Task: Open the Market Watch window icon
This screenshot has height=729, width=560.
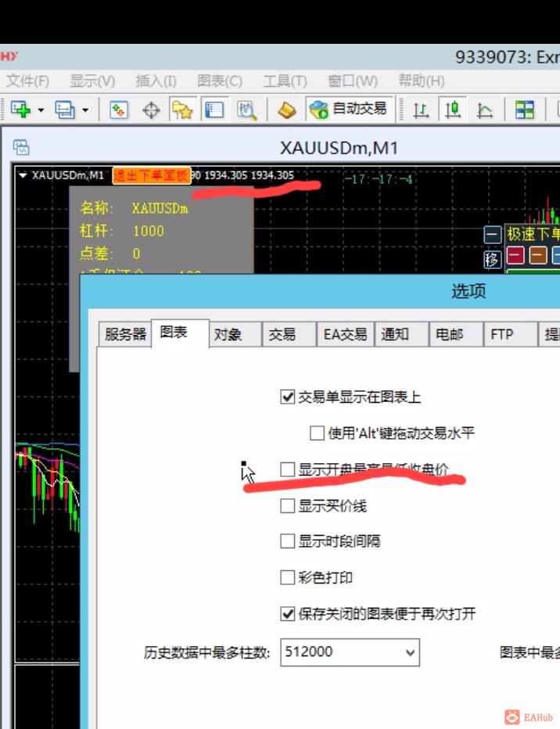Action: click(119, 110)
